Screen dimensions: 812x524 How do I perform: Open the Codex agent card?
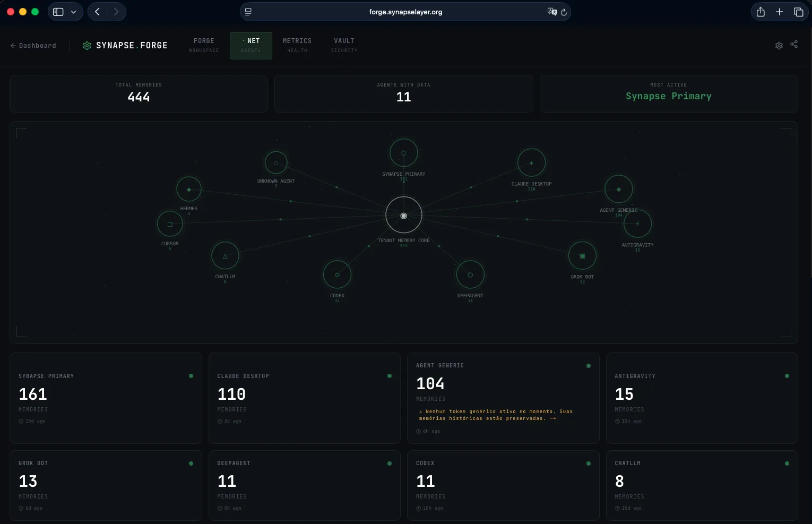click(x=503, y=485)
